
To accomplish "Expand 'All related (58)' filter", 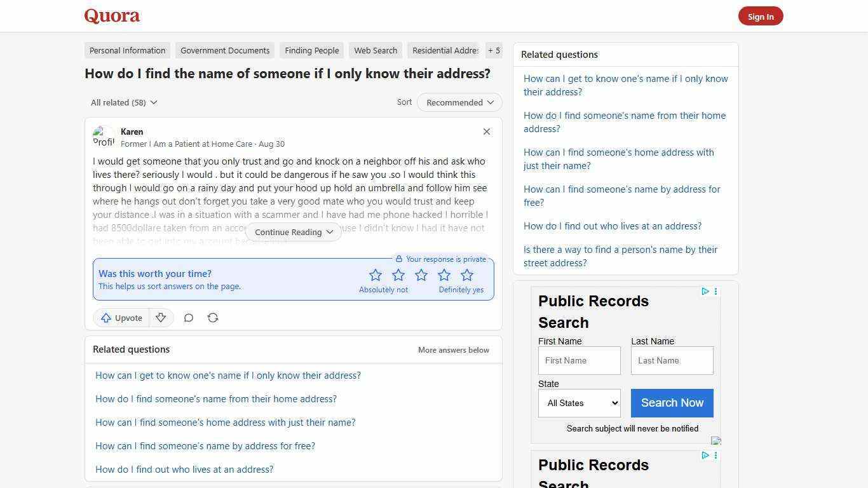I will 124,102.
